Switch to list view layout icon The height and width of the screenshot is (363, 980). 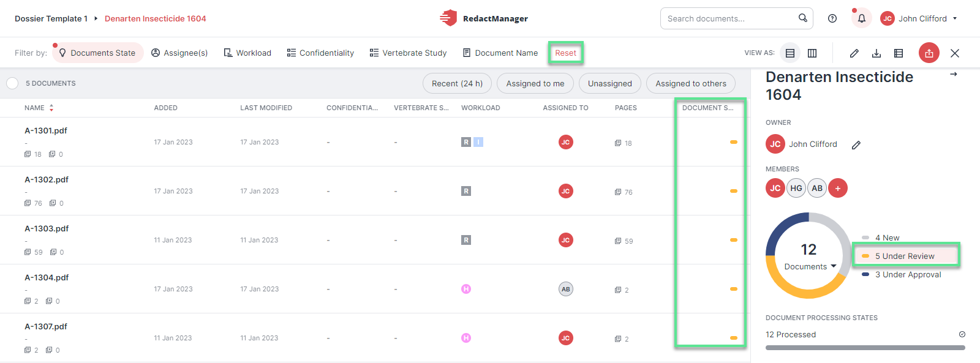coord(790,53)
